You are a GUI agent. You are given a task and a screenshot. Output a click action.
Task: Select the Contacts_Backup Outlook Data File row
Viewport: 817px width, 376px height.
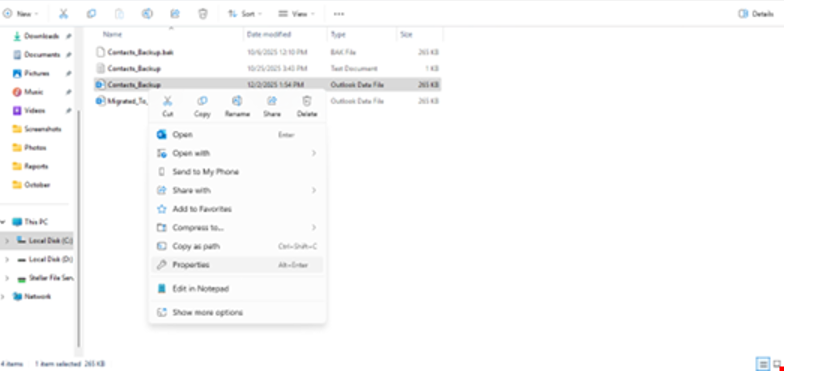[267, 84]
